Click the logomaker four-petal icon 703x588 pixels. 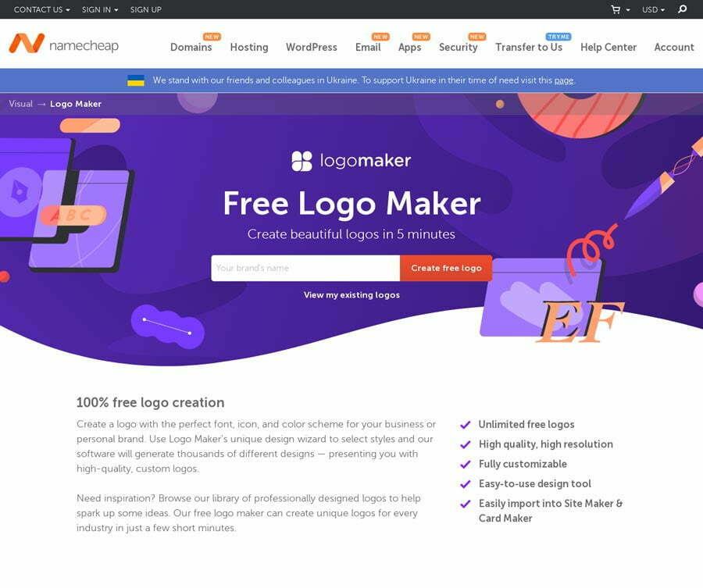point(302,161)
